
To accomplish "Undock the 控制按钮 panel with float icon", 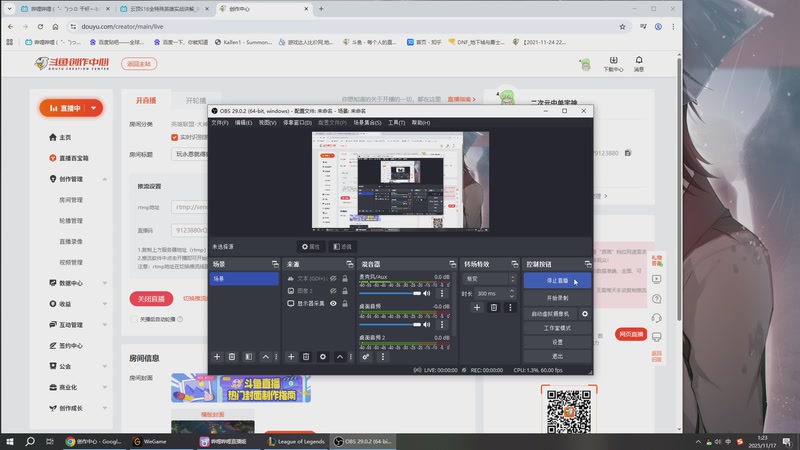I will tap(588, 264).
